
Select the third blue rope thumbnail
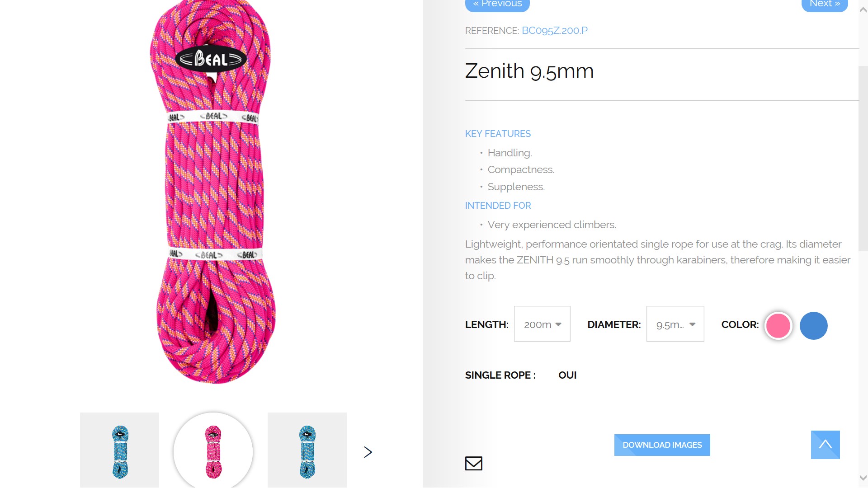coord(307,450)
